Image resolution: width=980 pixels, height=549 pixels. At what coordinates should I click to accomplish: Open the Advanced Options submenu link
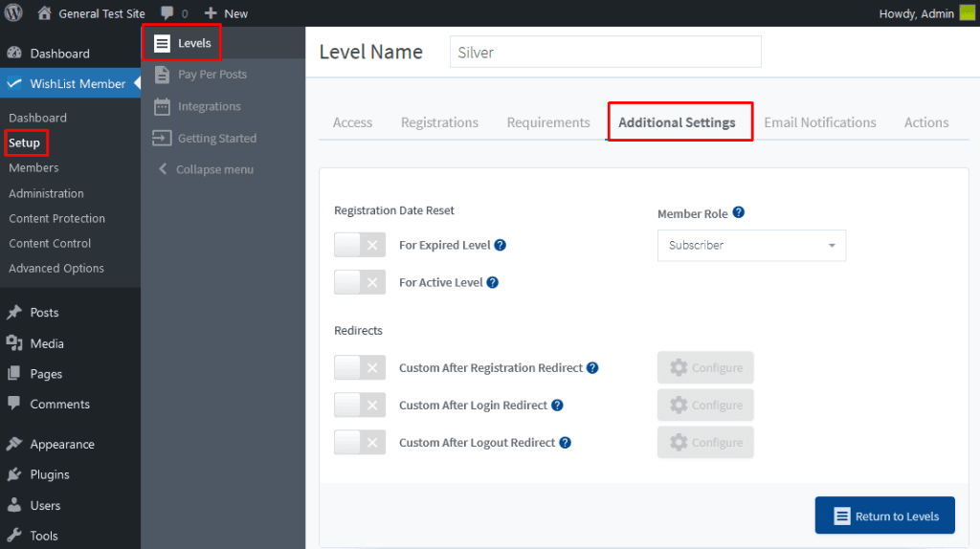56,268
